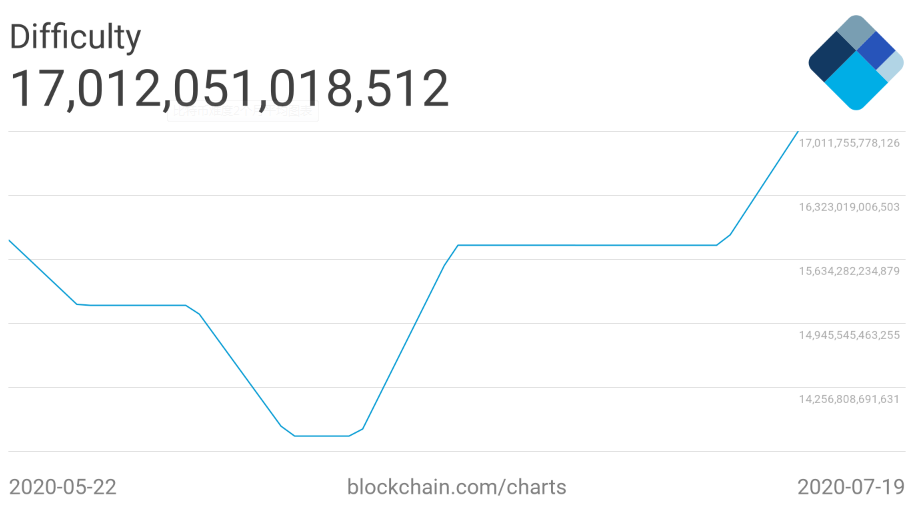Click the pale blue right facet of the logo
Image resolution: width=911 pixels, height=512 pixels.
[891, 68]
